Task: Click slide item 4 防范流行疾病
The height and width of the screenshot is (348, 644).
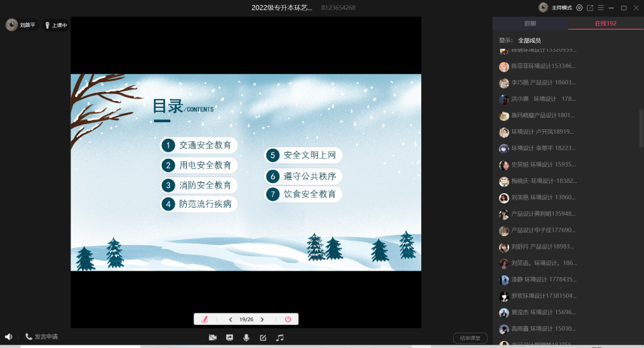Action: coord(199,204)
